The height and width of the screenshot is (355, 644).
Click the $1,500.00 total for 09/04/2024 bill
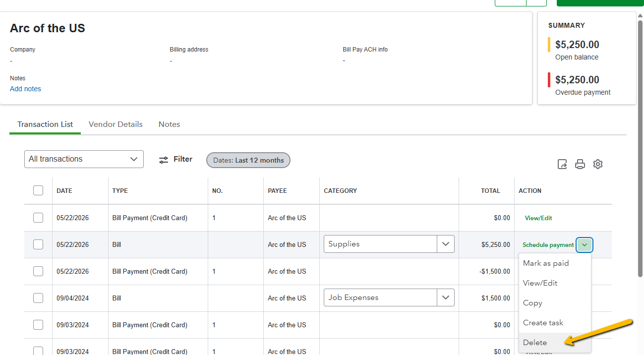pos(495,298)
